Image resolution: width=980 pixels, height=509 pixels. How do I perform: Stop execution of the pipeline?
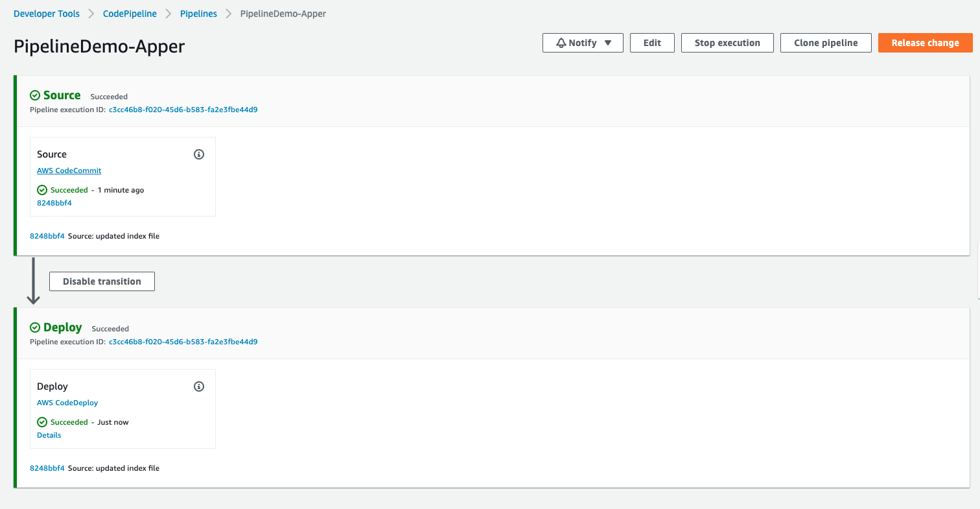[x=727, y=43]
